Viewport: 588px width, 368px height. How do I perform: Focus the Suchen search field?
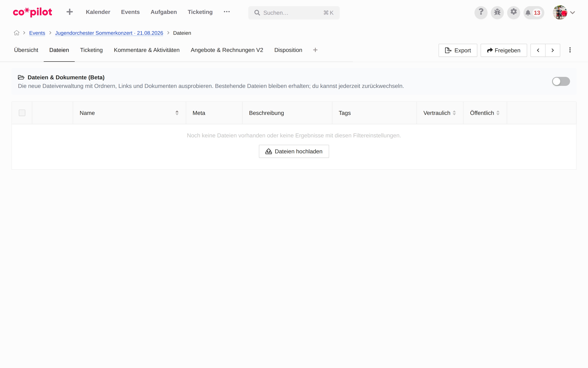click(x=294, y=13)
